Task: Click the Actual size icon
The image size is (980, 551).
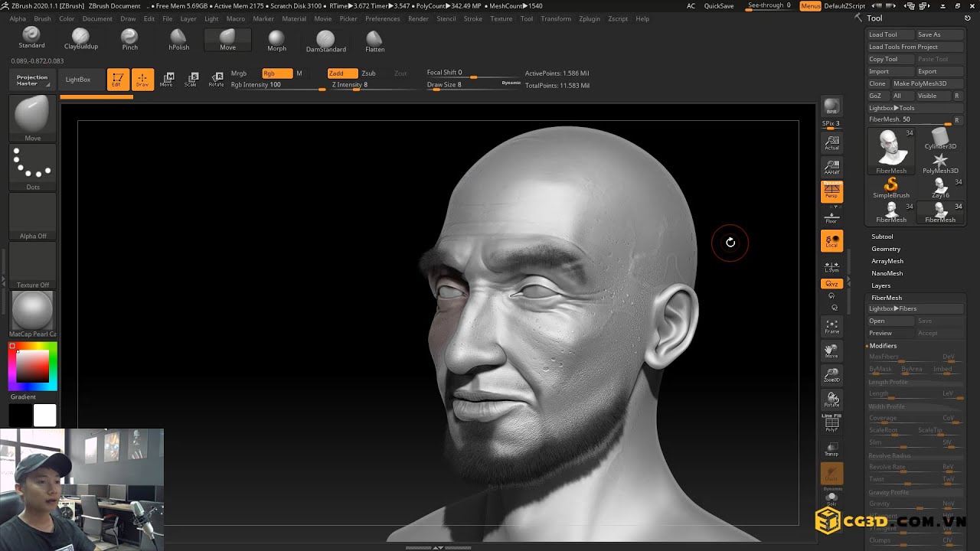Action: click(x=831, y=142)
